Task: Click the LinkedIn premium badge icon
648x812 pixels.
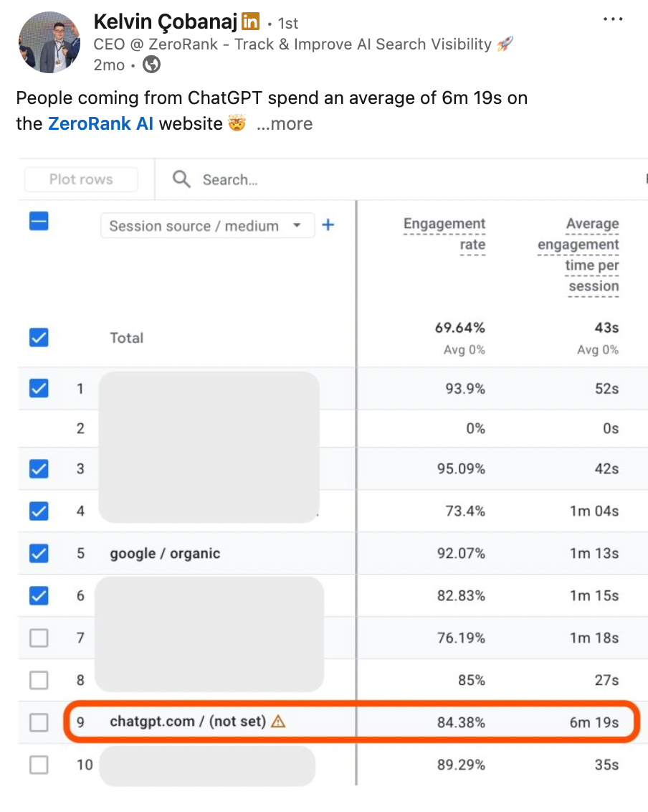Action: (x=250, y=22)
